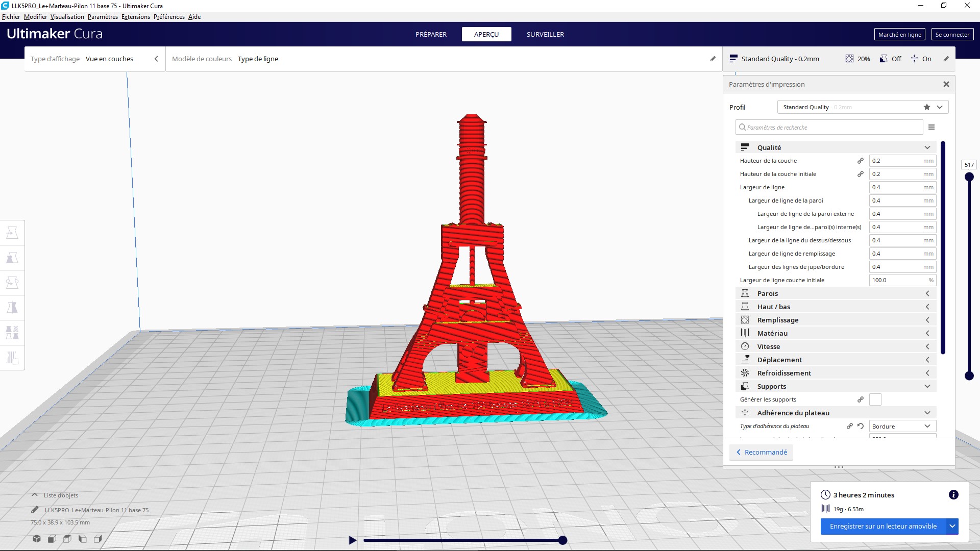Collapse the Vue en couches view type panel

pyautogui.click(x=156, y=59)
